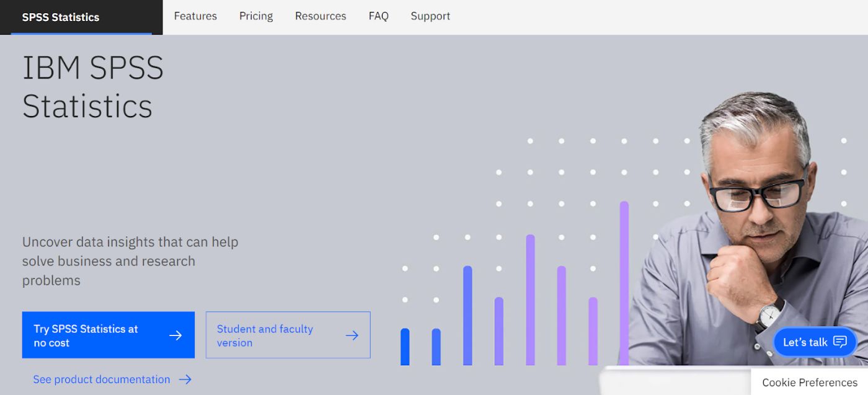
Task: Go to the Pricing section
Action: (x=256, y=16)
